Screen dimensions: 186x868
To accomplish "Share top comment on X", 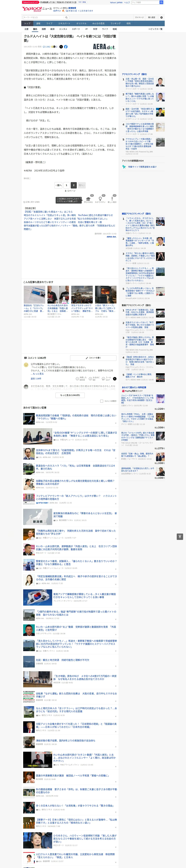I will click(x=115, y=379).
